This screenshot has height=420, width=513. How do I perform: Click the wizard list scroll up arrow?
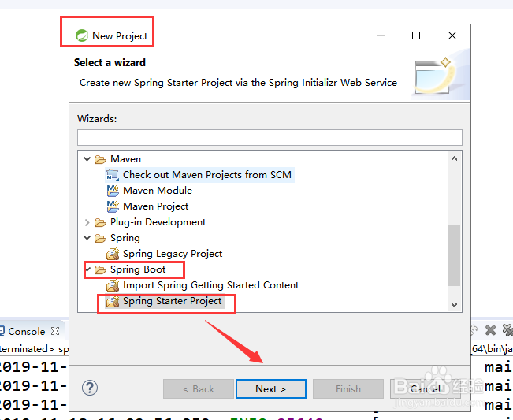click(454, 158)
